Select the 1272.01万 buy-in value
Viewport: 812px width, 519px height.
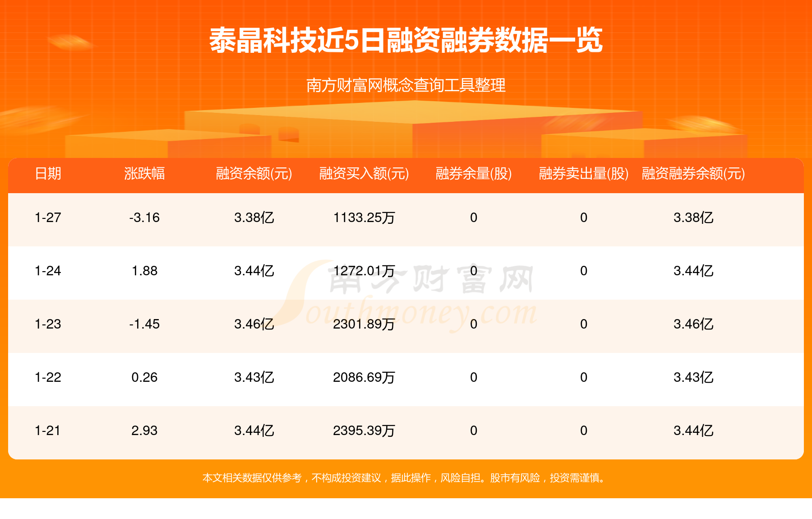pos(364,271)
